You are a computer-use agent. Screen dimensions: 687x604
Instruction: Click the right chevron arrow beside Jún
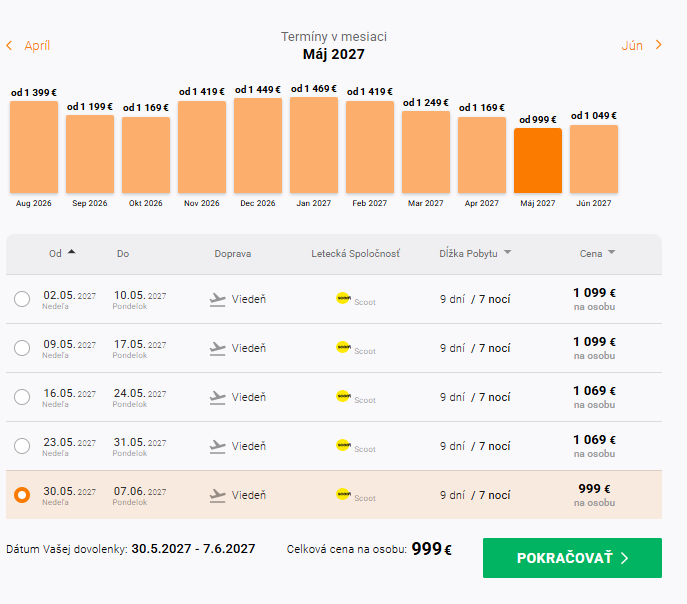coord(659,45)
